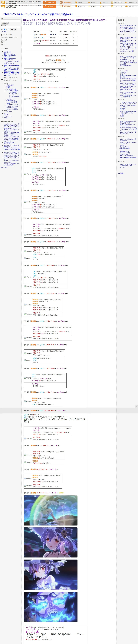Open the page title link D2ndテストXその1748
Screen dimensions: 138x644
click(x=65, y=20)
